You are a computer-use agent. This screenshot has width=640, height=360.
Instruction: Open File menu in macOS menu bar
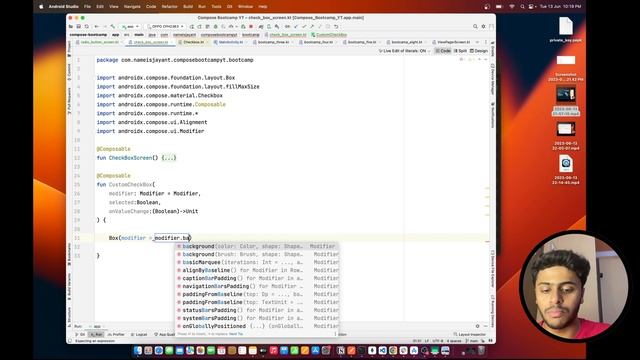[x=87, y=7]
